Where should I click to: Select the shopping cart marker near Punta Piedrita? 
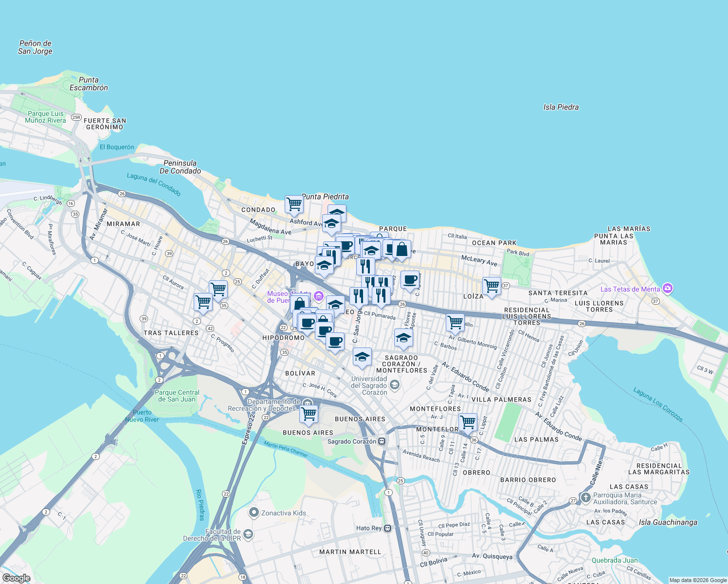[x=293, y=205]
